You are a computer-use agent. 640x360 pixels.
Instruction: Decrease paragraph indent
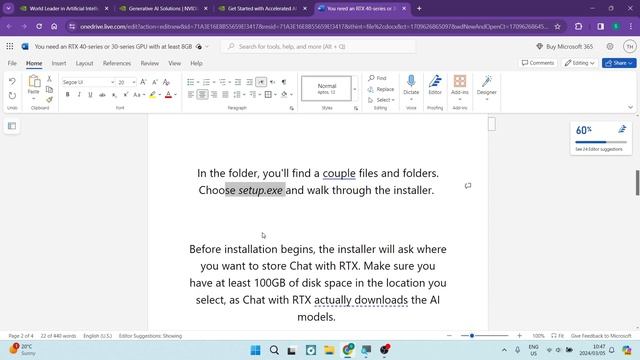pos(238,82)
